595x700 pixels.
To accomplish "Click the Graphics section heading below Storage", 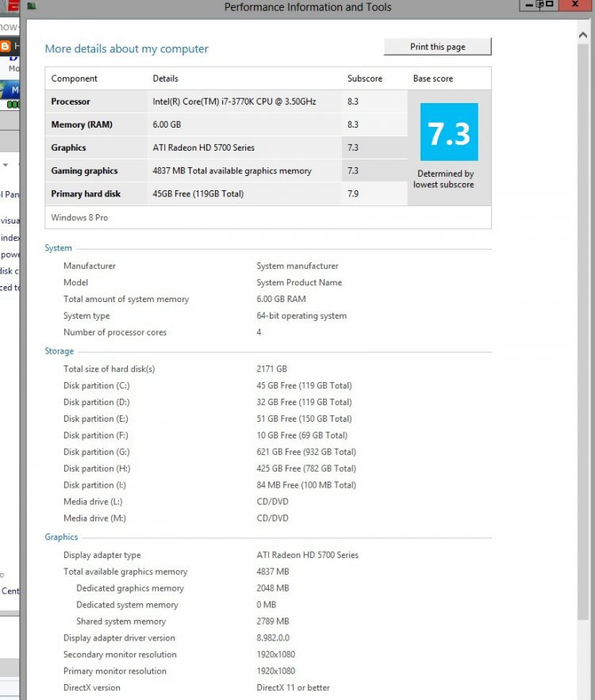I will point(61,537).
